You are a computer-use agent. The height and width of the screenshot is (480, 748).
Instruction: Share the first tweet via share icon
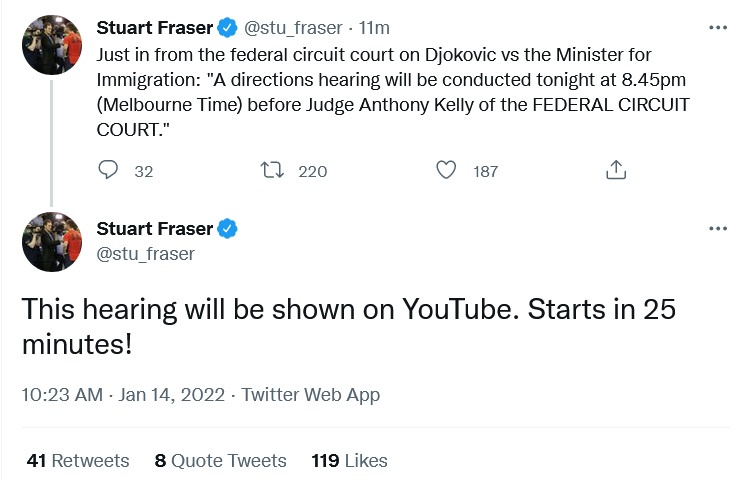(x=616, y=171)
